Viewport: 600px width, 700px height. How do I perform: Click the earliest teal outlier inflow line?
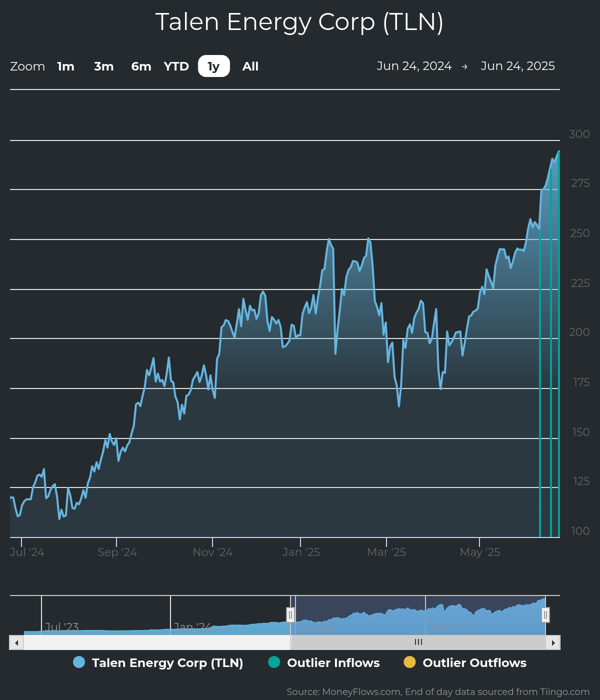[540, 382]
